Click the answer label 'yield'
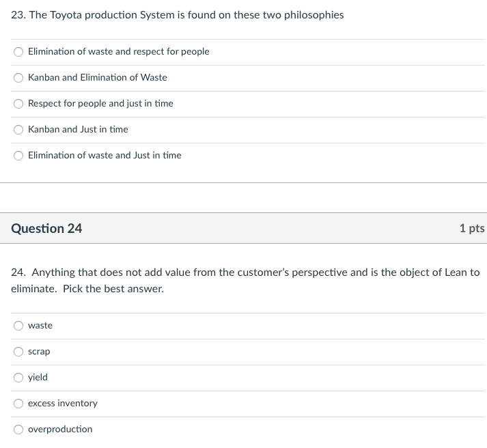This screenshot has width=487, height=448. point(38,377)
